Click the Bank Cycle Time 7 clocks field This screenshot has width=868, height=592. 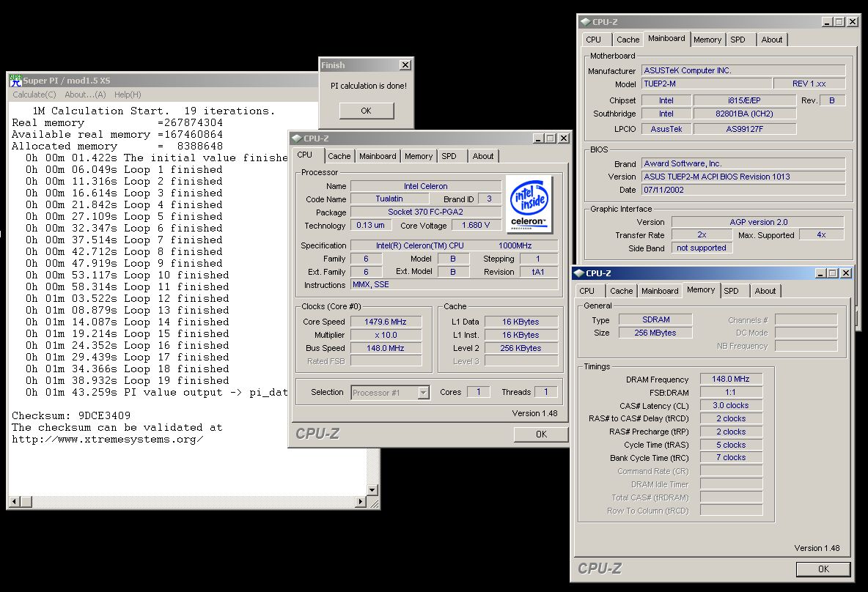(731, 458)
